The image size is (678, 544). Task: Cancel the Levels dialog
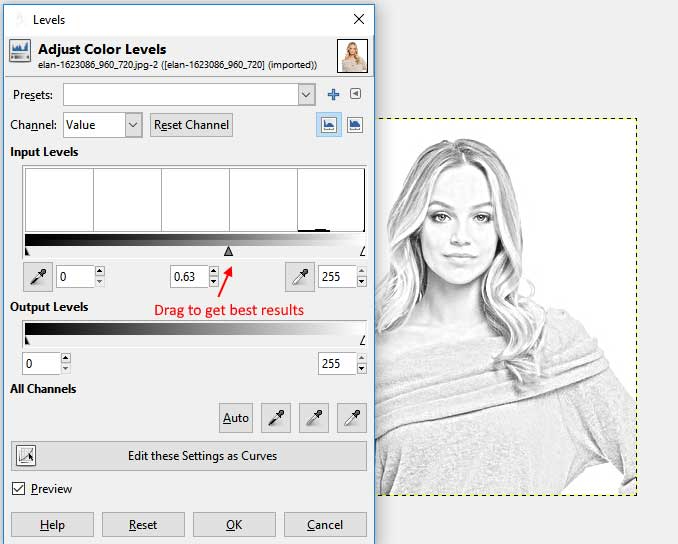coord(325,525)
